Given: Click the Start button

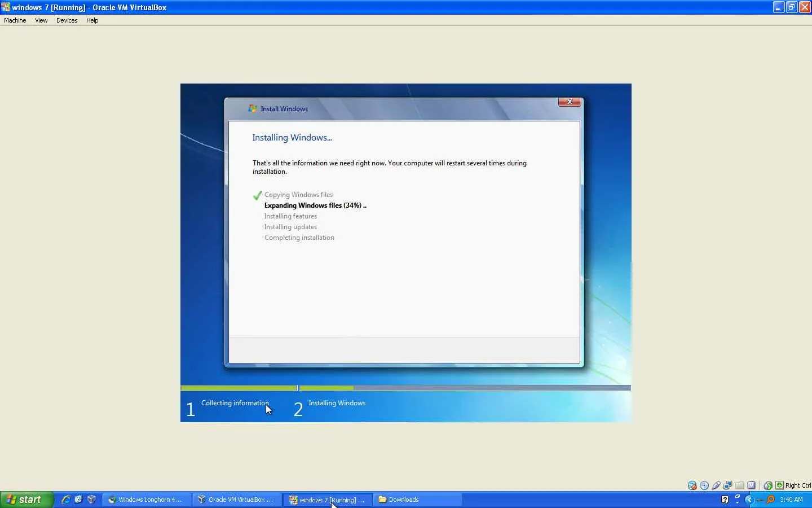Looking at the screenshot, I should click(x=27, y=500).
